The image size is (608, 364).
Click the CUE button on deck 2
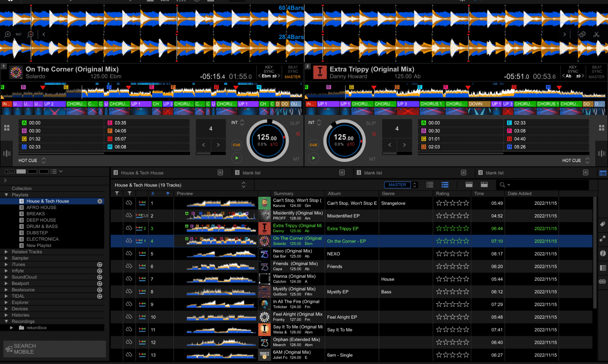click(313, 145)
